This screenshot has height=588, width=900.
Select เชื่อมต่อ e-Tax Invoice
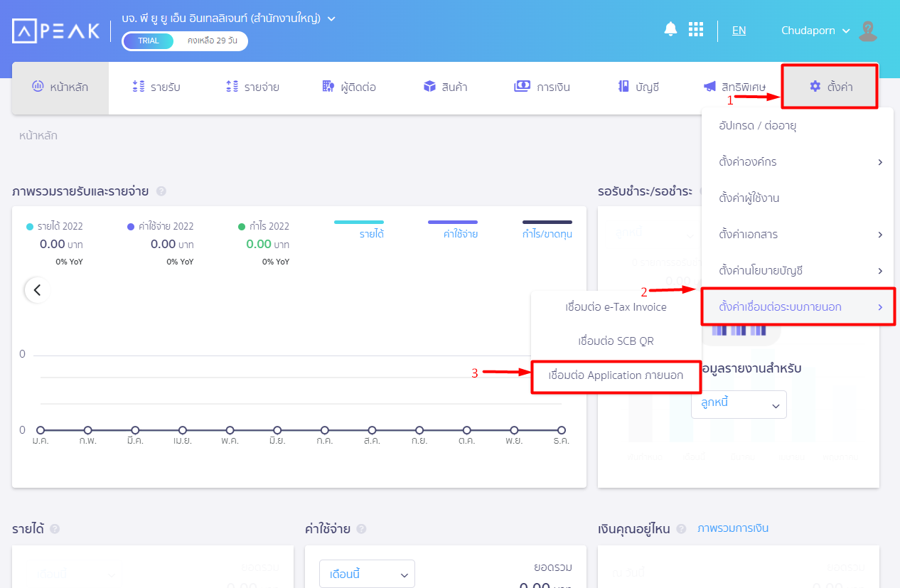(616, 307)
